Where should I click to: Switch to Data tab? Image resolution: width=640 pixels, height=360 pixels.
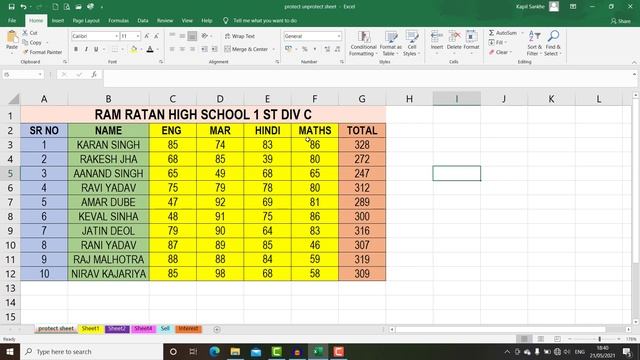(x=143, y=20)
